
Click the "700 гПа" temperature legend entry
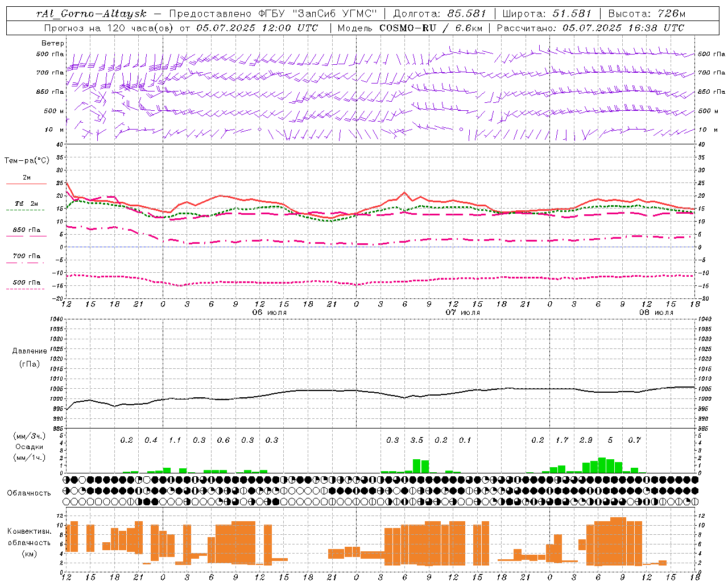[x=27, y=256]
